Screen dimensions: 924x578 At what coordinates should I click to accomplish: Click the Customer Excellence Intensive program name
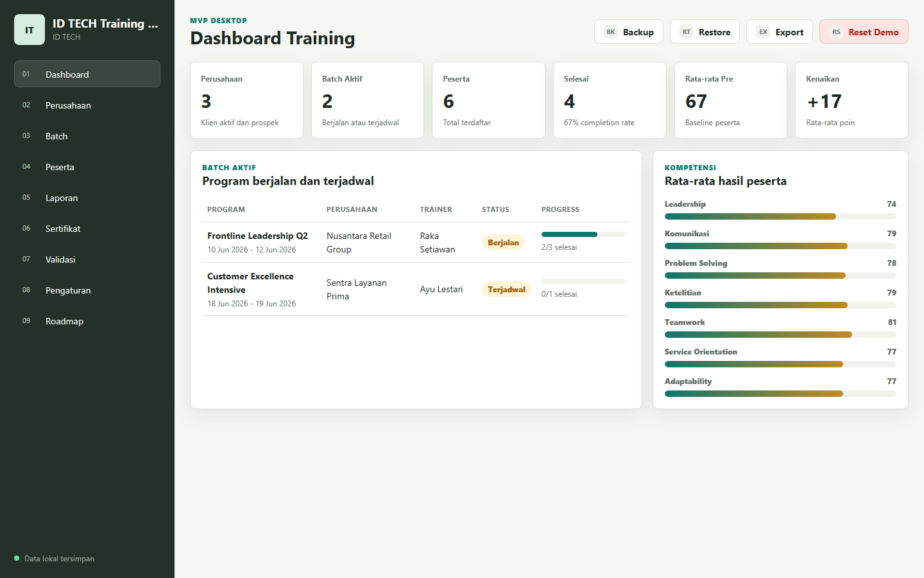click(250, 283)
